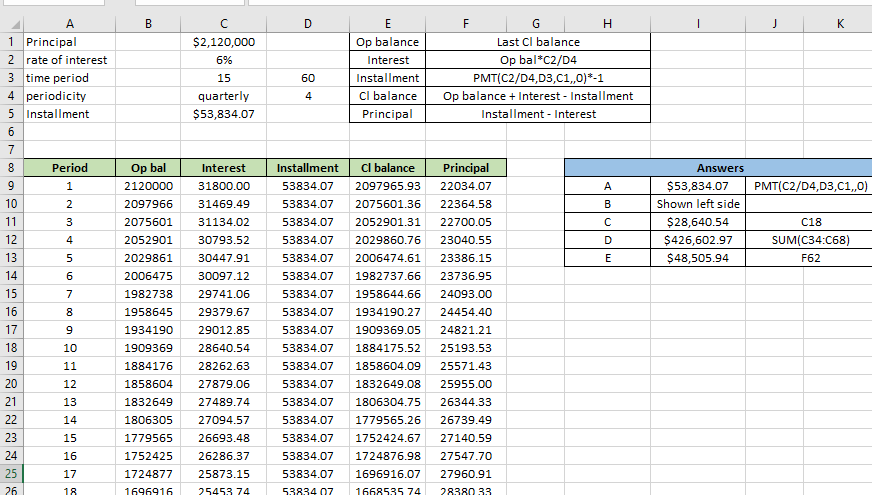Image resolution: width=872 pixels, height=495 pixels.
Task: Select column C header
Action: 222,23
